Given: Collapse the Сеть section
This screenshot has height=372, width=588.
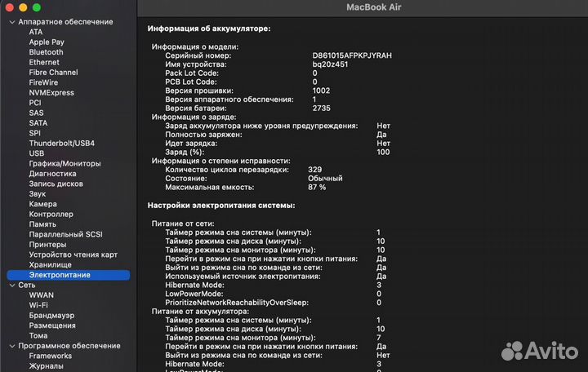Looking at the screenshot, I should click(12, 286).
